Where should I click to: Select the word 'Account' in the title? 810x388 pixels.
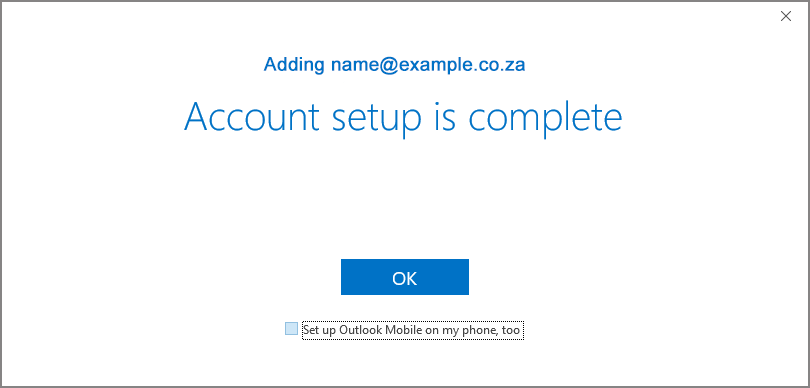pos(252,116)
